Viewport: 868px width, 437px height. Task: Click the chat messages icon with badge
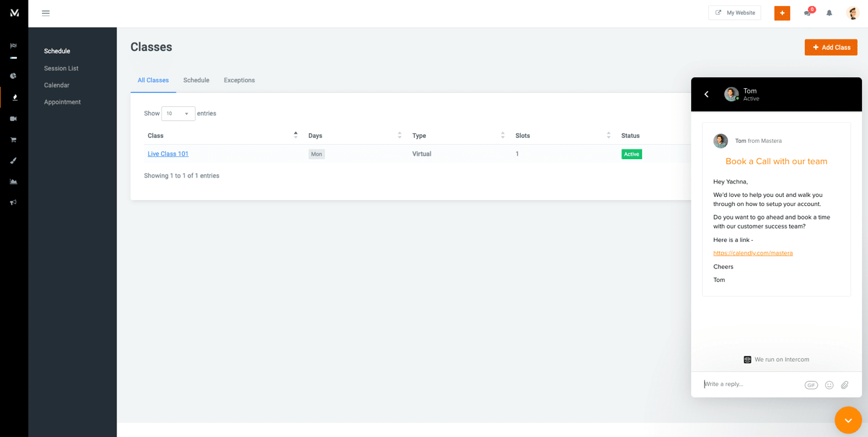807,13
